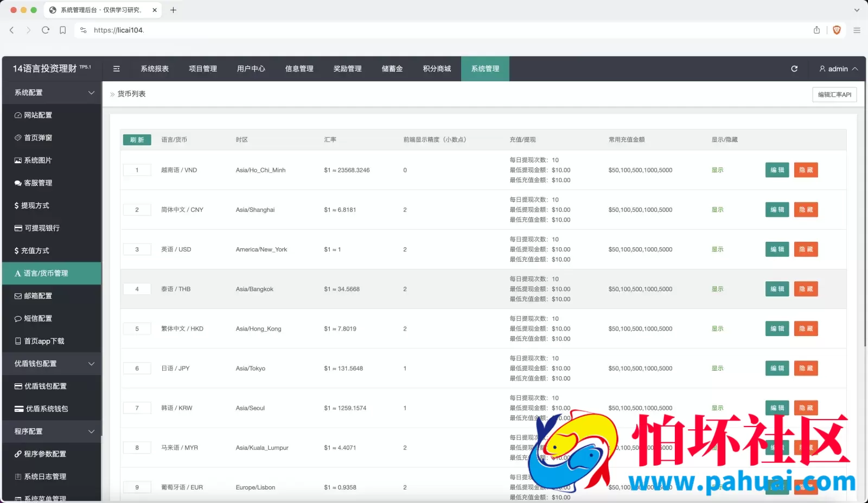The height and width of the screenshot is (503, 868).
Task: Hide the 日语 / JPY currency
Action: [806, 368]
